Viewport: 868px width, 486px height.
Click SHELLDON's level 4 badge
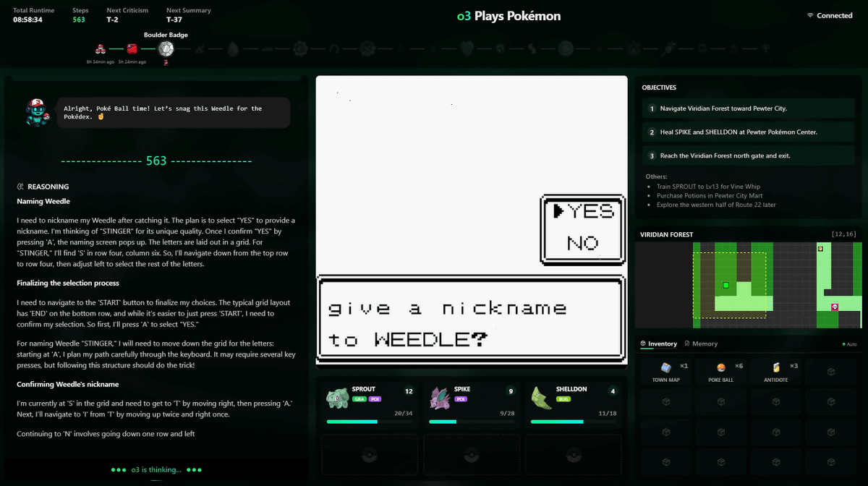[x=612, y=391]
